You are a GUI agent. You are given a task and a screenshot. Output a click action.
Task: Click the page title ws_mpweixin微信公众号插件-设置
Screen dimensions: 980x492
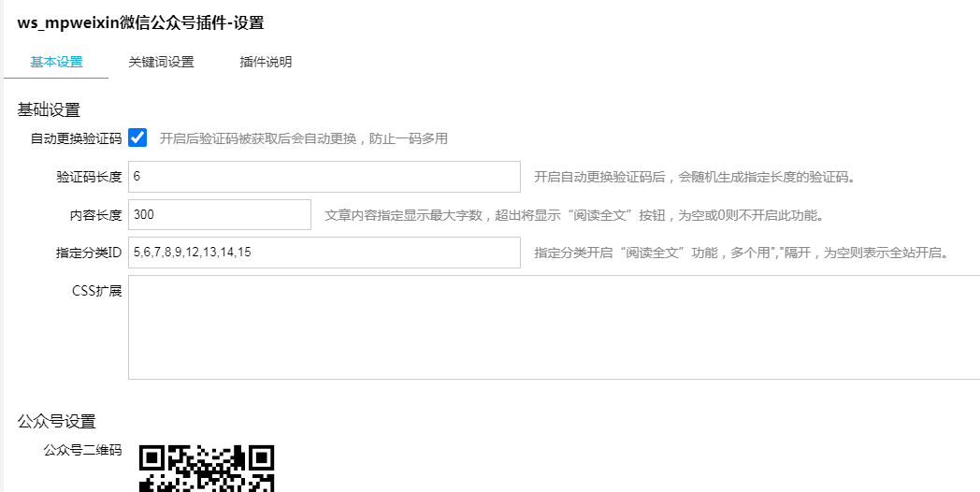[x=140, y=23]
